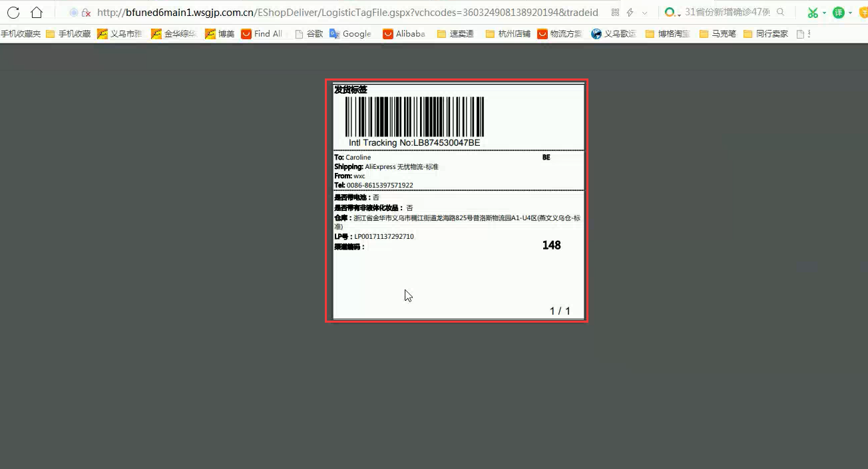
Task: Click the address bar URL field
Action: (347, 13)
